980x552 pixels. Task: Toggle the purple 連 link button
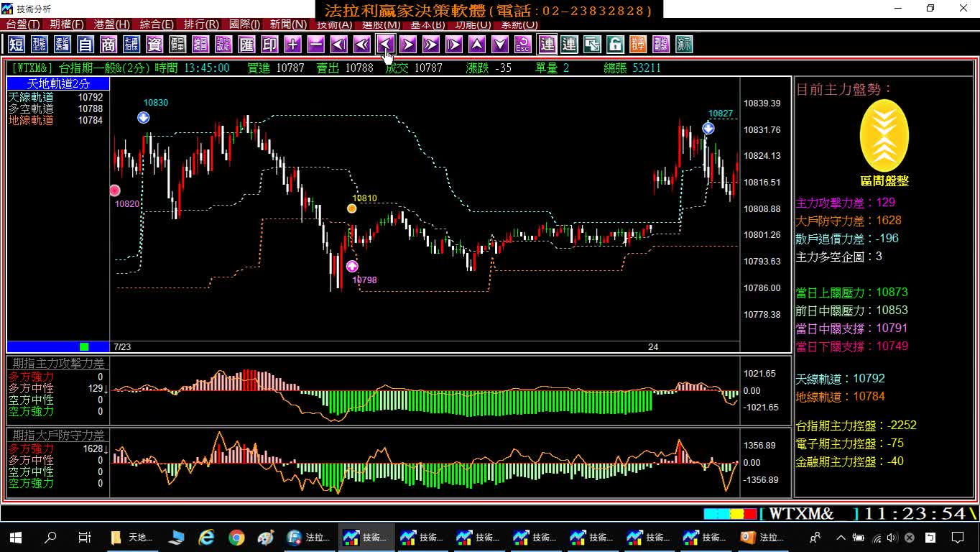(x=547, y=45)
